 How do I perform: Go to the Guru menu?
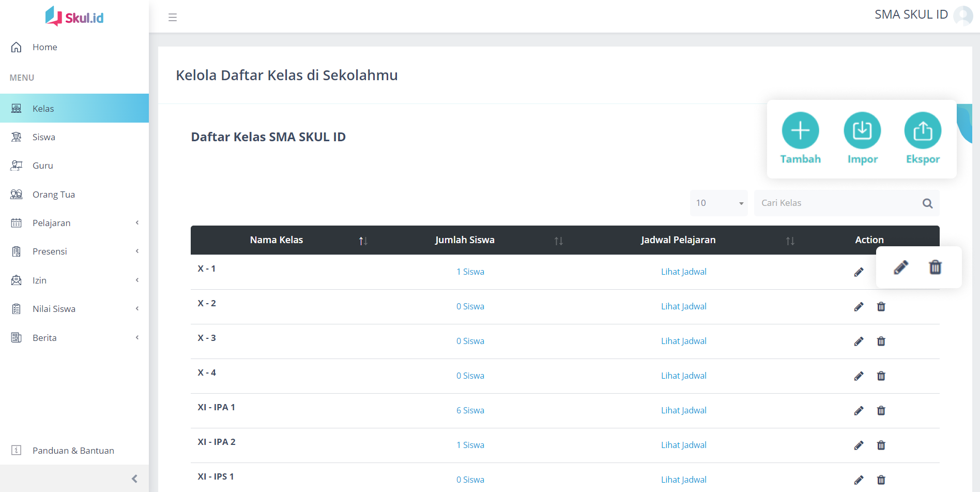point(43,166)
